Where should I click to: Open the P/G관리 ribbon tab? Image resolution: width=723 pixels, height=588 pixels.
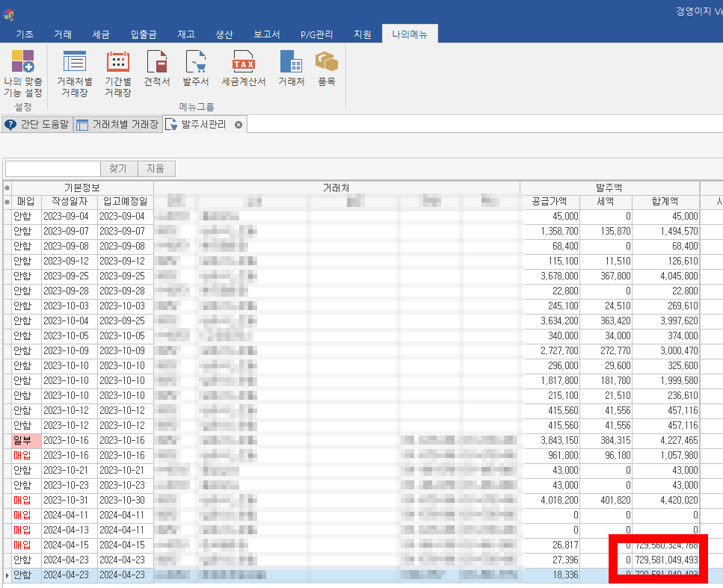316,34
